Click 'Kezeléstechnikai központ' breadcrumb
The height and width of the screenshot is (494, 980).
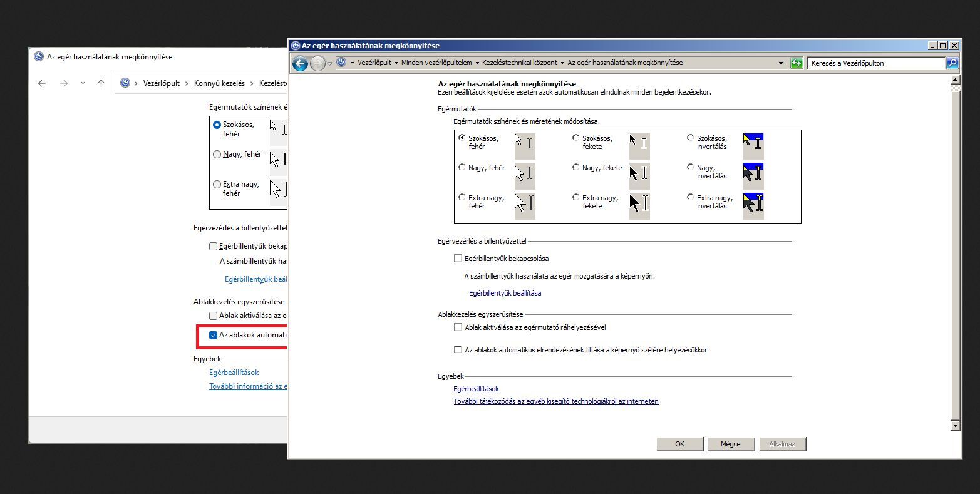click(520, 63)
